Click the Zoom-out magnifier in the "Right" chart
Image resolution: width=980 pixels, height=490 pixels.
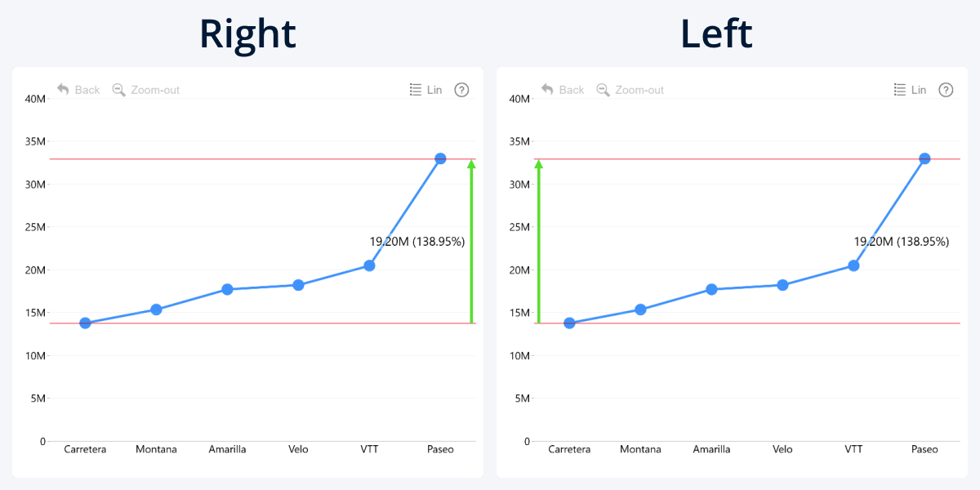click(118, 90)
